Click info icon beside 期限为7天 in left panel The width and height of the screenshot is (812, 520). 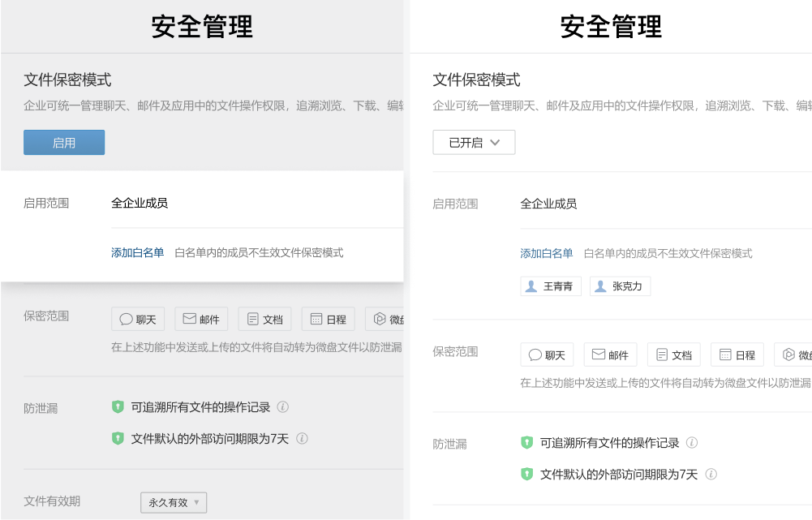click(x=302, y=439)
